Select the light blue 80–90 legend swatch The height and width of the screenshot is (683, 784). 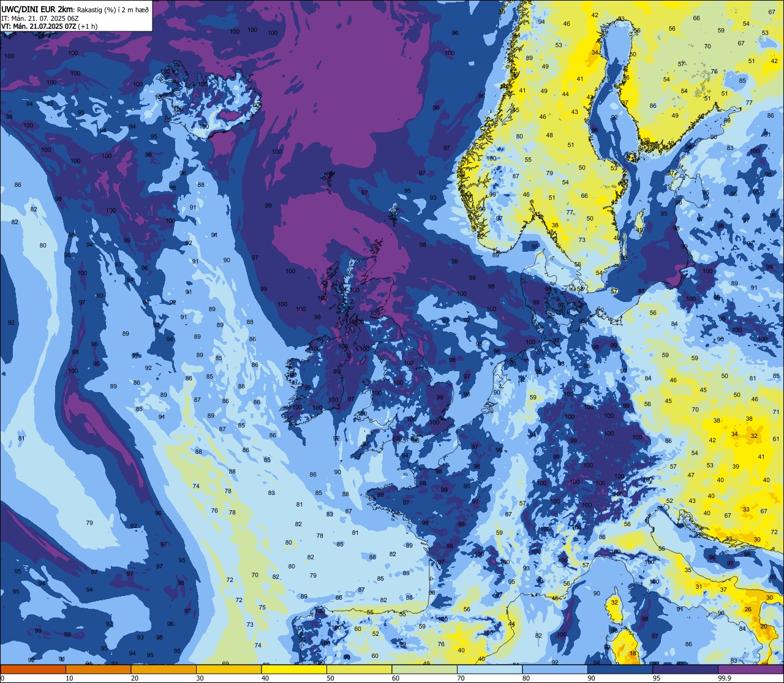point(555,669)
